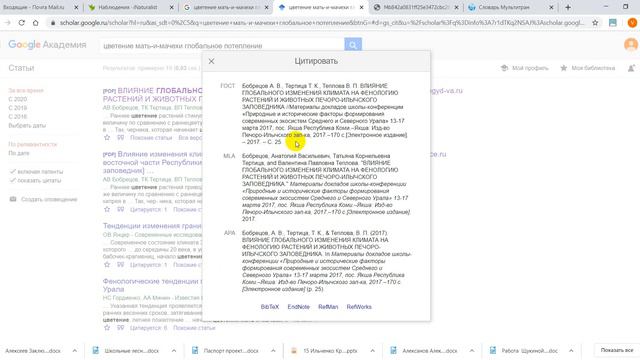Screen dimensions: 640x360
Task: Sort results По релевантности
Action: 33,144
